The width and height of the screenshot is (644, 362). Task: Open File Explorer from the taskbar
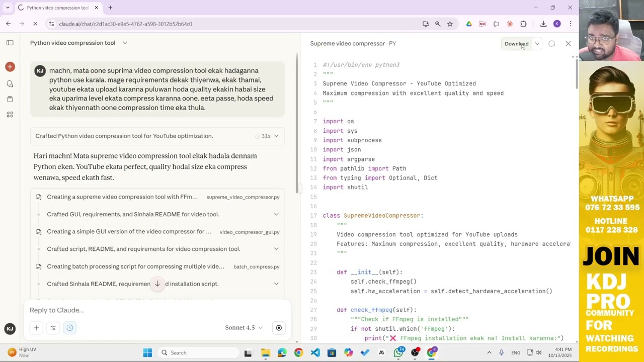coord(265,352)
